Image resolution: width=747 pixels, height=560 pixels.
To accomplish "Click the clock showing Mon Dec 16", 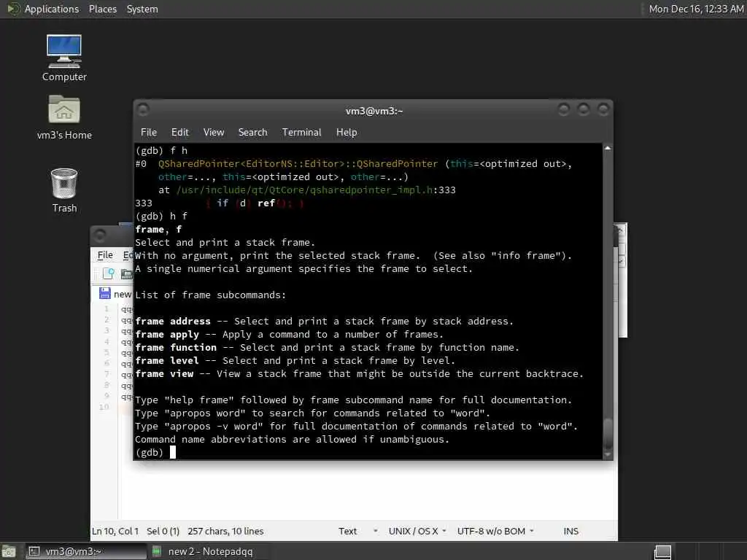I will coord(696,9).
